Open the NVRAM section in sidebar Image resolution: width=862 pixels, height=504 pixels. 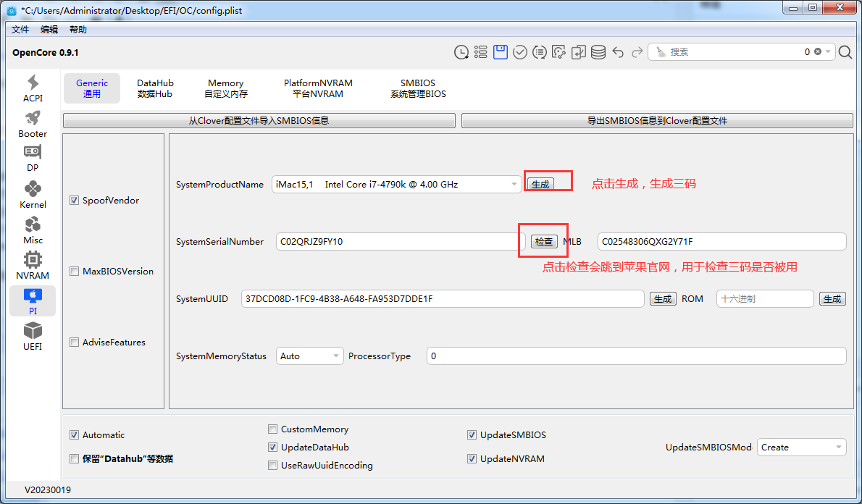point(33,266)
